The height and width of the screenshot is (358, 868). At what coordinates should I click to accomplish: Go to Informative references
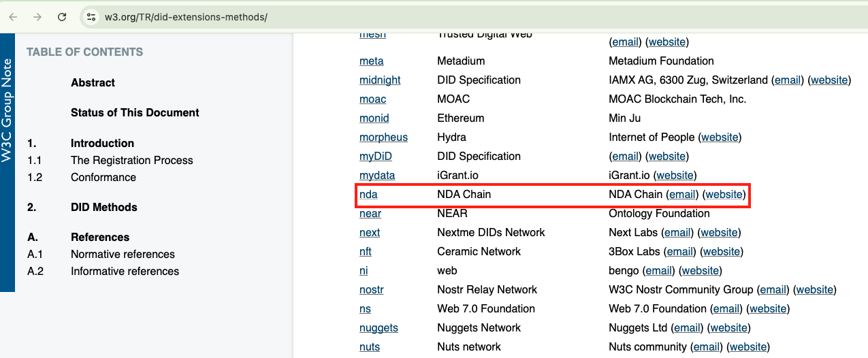coord(125,271)
